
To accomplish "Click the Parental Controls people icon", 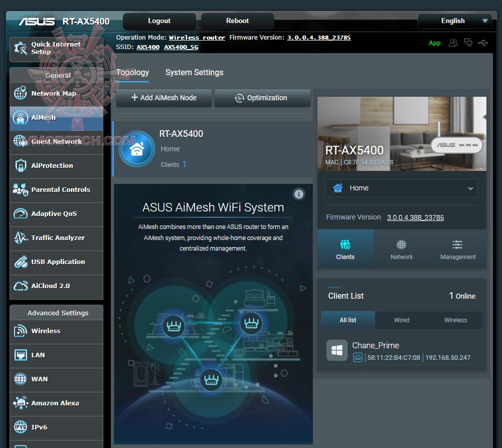I will (21, 189).
